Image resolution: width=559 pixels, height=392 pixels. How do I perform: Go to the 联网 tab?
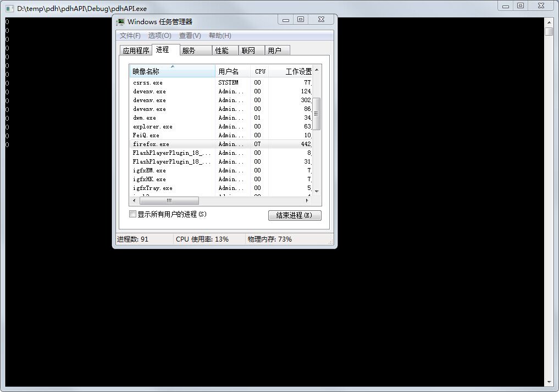pyautogui.click(x=251, y=51)
